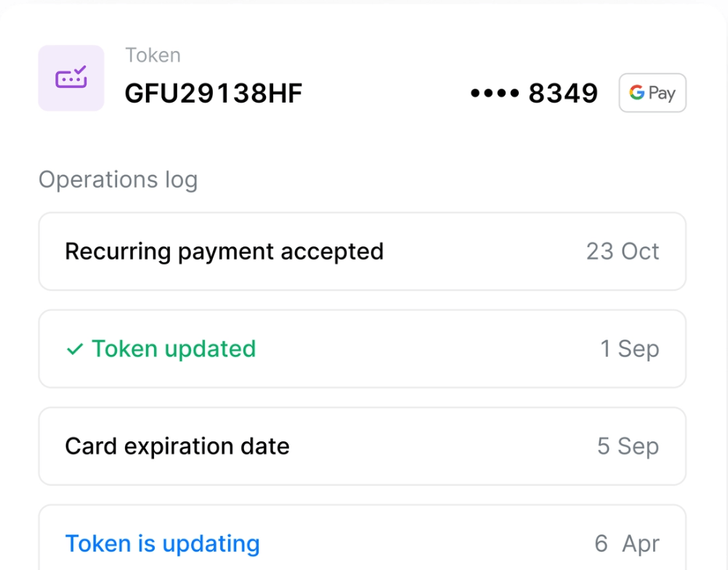Click the 23 Oct date marker
Screen dimensions: 728x570
(623, 251)
